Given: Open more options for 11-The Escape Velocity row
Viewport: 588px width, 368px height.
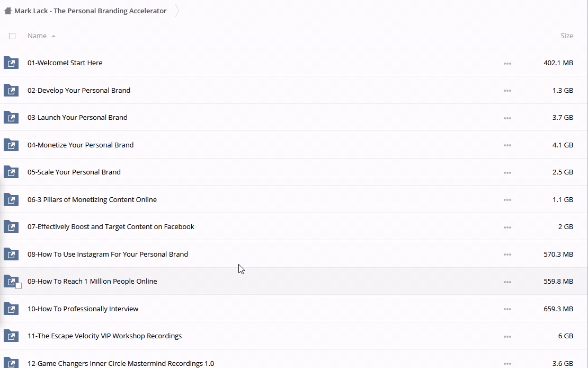Looking at the screenshot, I should click(x=507, y=336).
